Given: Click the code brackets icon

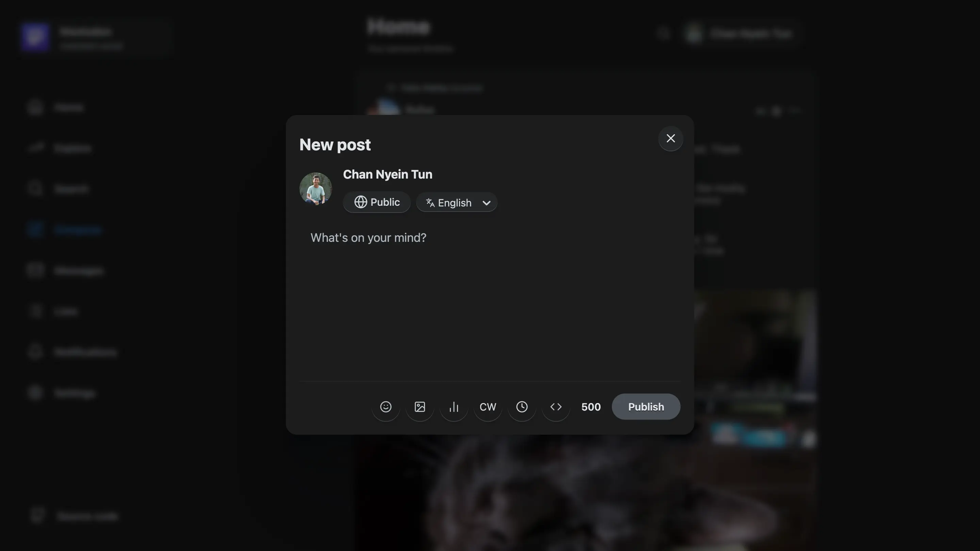Looking at the screenshot, I should point(556,407).
